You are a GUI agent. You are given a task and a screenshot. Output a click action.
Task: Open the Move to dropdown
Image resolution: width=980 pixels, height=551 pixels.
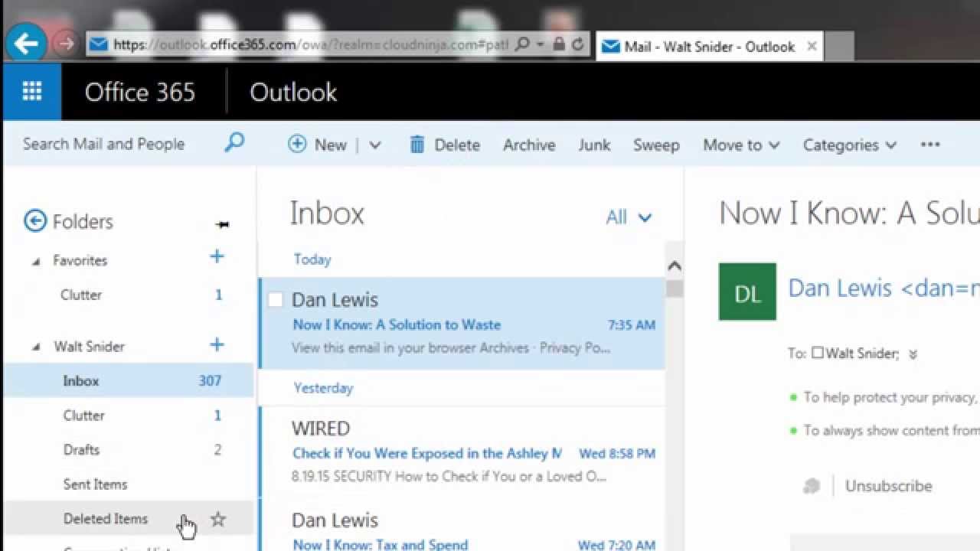coord(741,145)
